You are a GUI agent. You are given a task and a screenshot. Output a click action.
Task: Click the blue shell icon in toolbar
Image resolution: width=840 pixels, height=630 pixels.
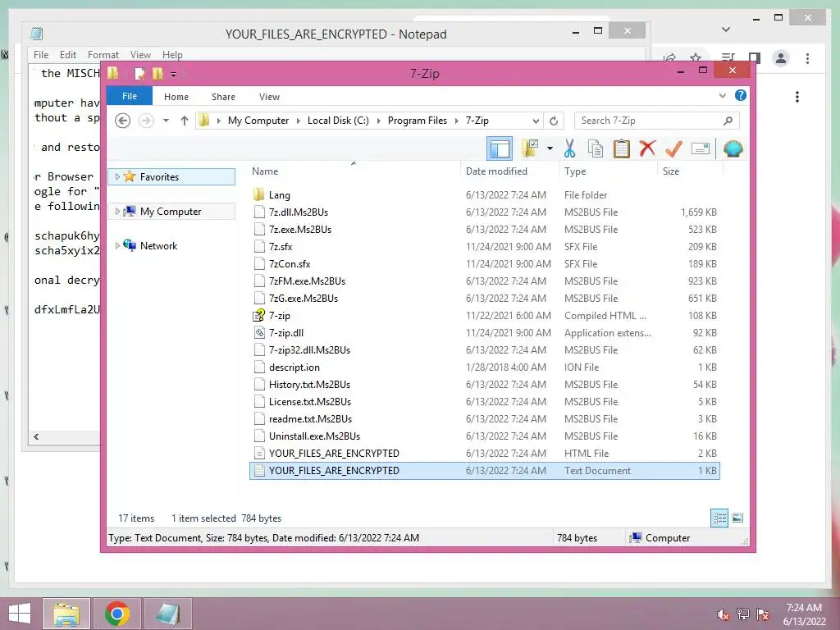[733, 148]
